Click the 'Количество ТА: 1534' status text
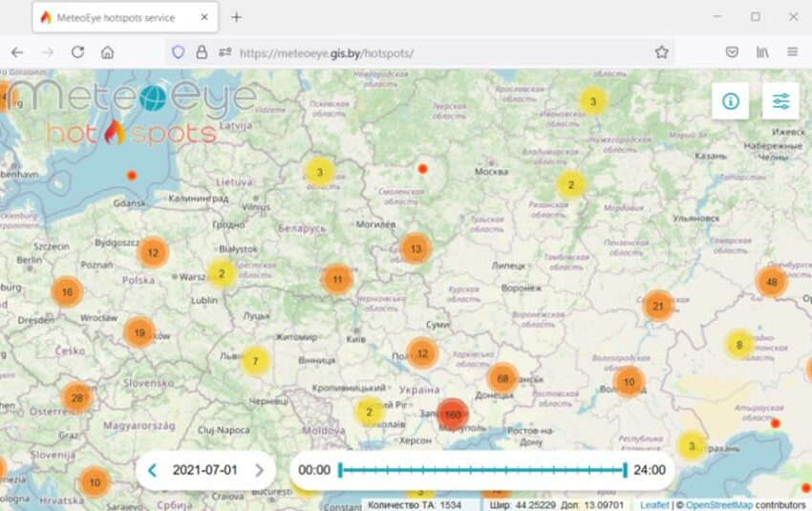The image size is (812, 511). coord(415,504)
